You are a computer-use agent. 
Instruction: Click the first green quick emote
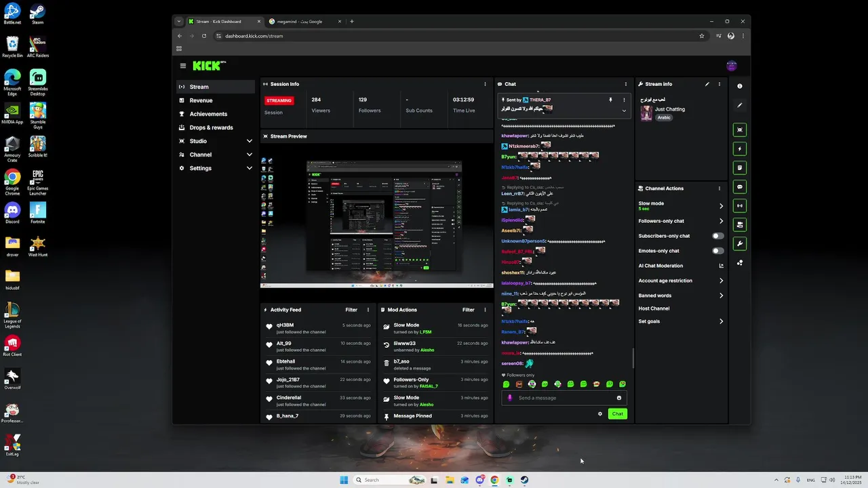(506, 384)
